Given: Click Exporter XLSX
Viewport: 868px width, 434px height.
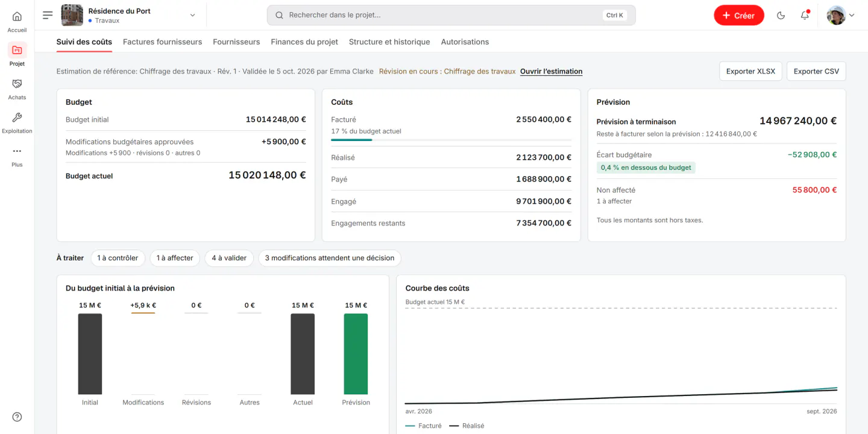Looking at the screenshot, I should point(751,71).
